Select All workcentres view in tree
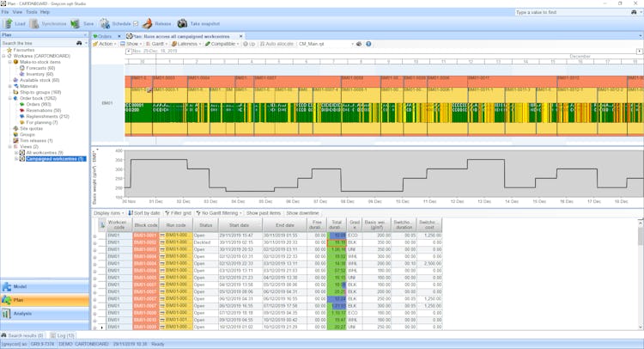The height and width of the screenshot is (349, 644). pos(45,152)
